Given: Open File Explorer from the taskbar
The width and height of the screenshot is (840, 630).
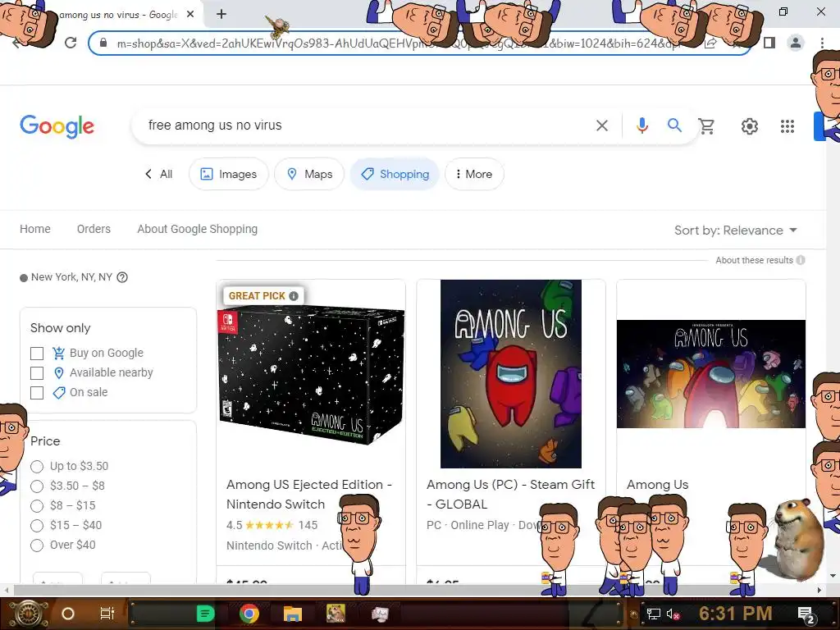Looking at the screenshot, I should pyautogui.click(x=293, y=614).
